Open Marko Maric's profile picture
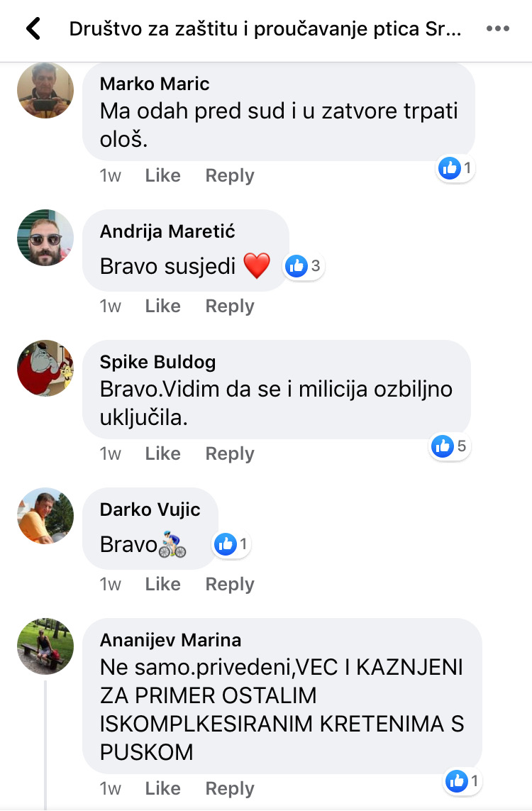The height and width of the screenshot is (811, 532). (x=45, y=90)
